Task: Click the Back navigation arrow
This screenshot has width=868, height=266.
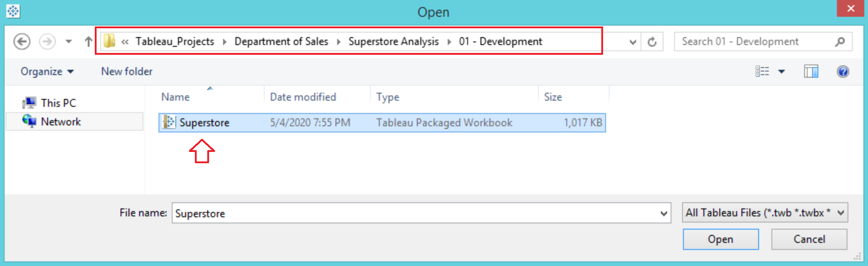Action: click(22, 42)
